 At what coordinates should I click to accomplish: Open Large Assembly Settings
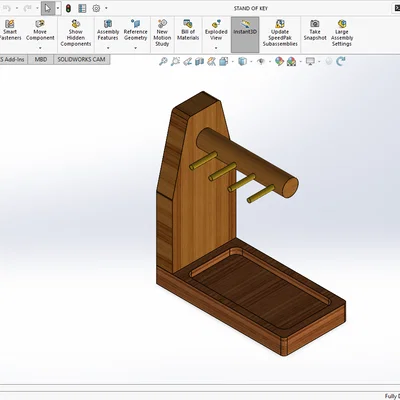click(342, 33)
